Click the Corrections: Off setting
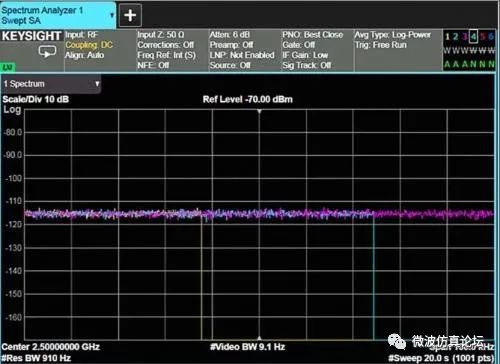 tap(166, 45)
